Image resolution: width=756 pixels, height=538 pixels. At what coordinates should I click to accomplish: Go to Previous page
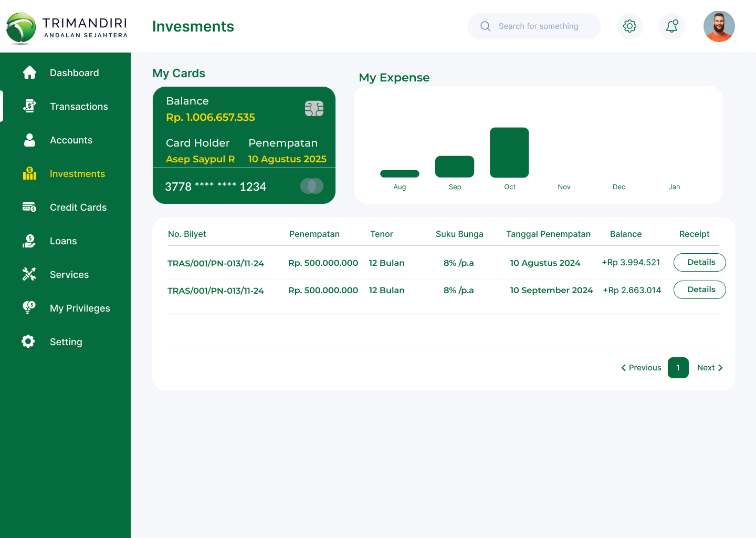(x=641, y=368)
